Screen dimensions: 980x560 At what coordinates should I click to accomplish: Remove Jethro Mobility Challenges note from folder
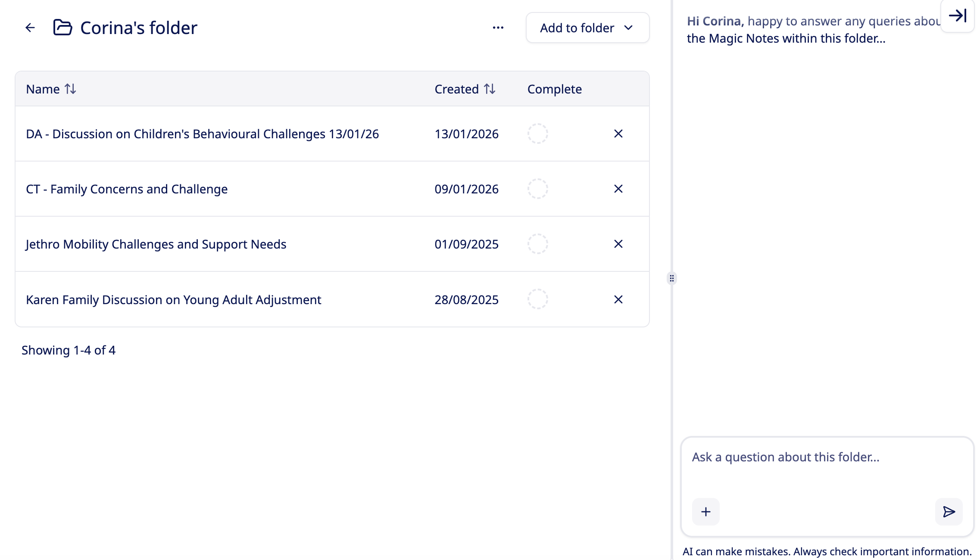(618, 244)
